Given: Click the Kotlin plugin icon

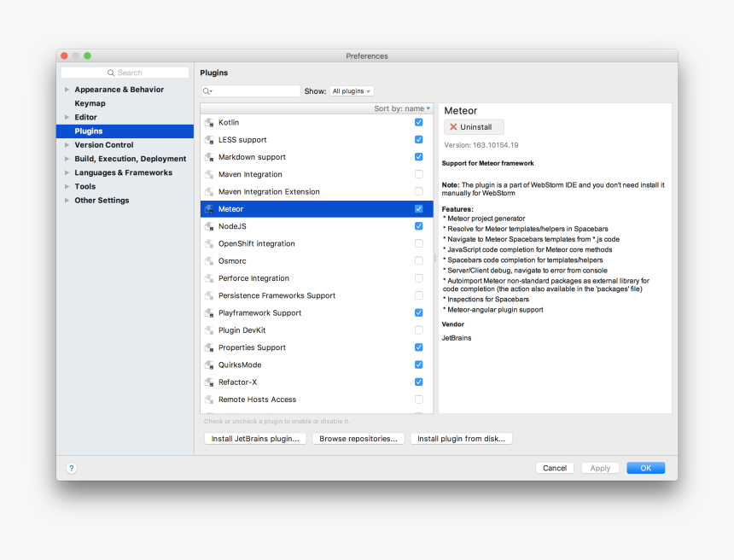Looking at the screenshot, I should pos(209,123).
